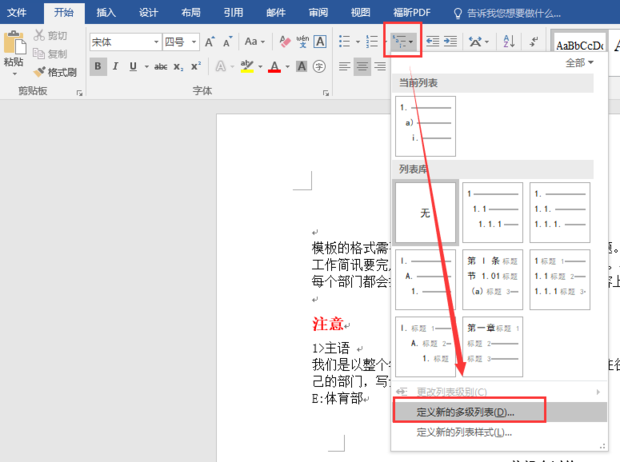Viewport: 620px width, 462px height.
Task: Click the increase indent icon
Action: 451,41
